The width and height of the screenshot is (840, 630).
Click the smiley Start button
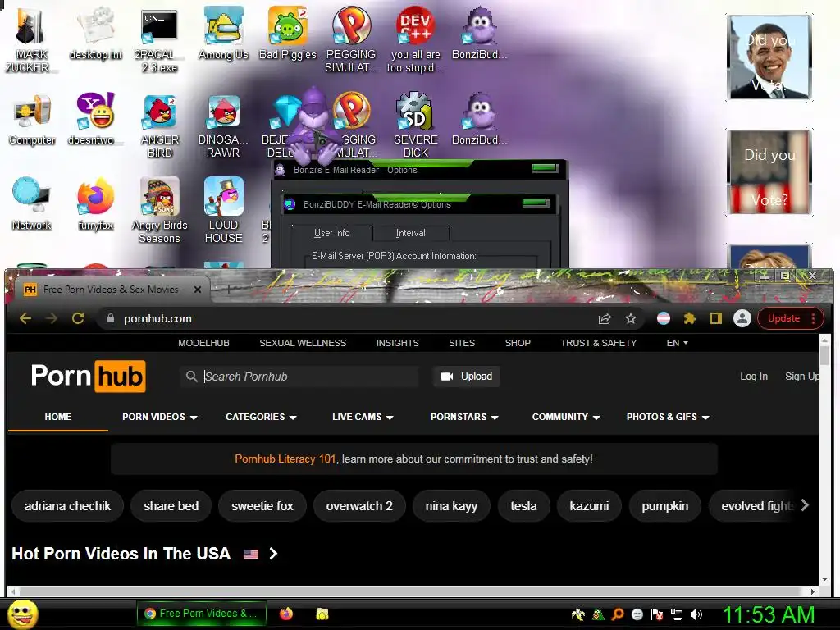[22, 614]
